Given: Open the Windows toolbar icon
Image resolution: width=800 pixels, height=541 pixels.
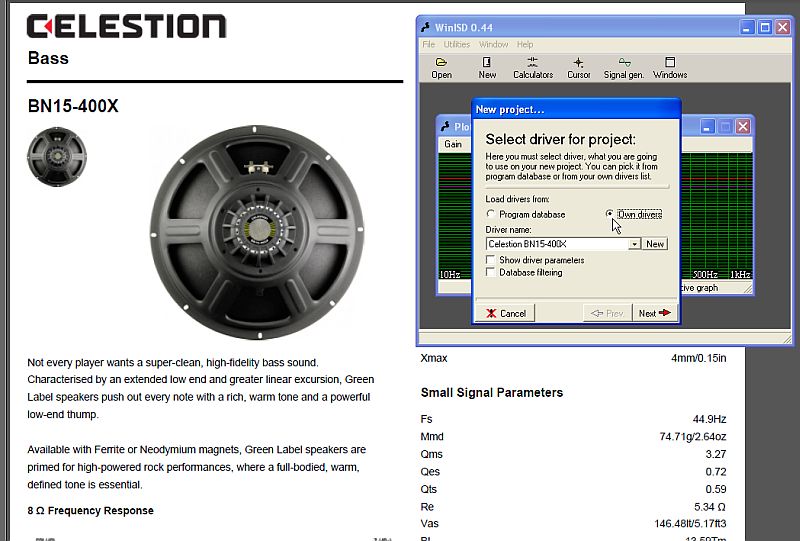Looking at the screenshot, I should (x=670, y=68).
